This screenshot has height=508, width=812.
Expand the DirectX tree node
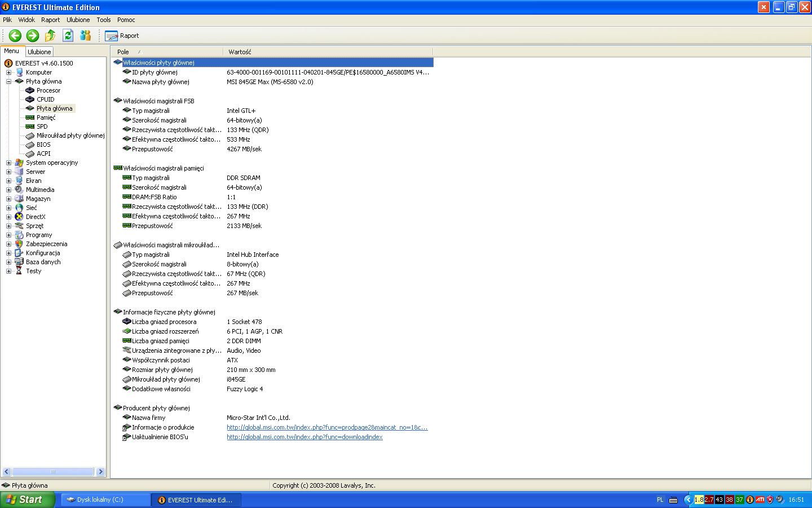click(x=8, y=217)
